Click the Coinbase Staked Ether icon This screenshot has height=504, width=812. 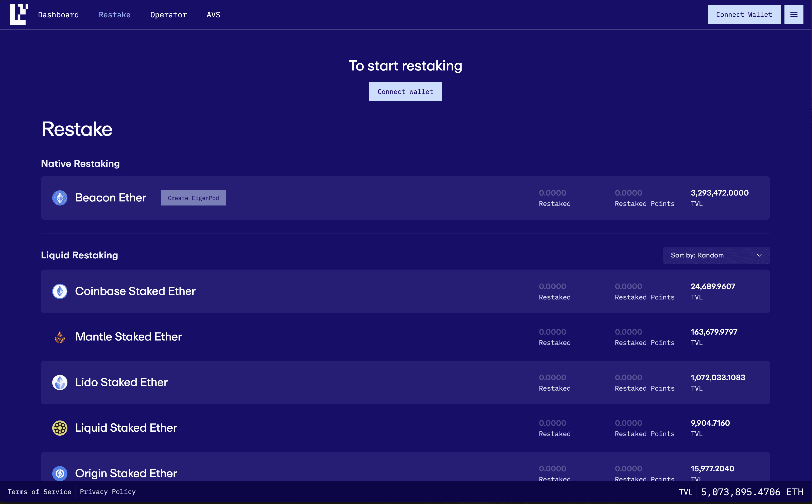click(x=60, y=291)
